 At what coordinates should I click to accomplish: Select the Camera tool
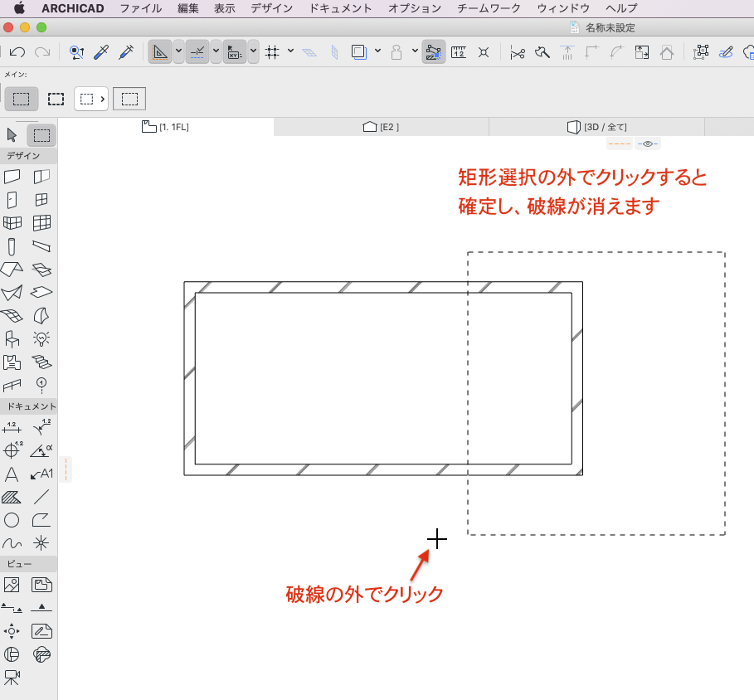[12, 678]
